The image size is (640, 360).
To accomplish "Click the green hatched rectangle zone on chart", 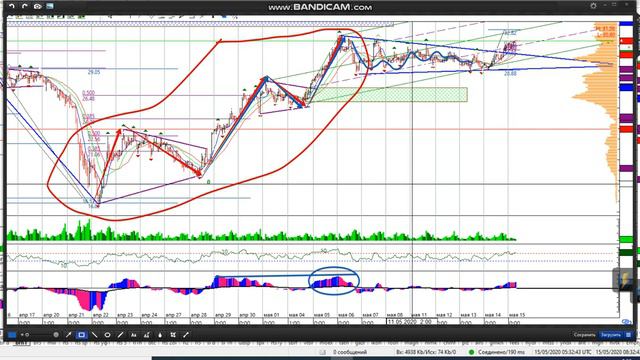I will (390, 94).
